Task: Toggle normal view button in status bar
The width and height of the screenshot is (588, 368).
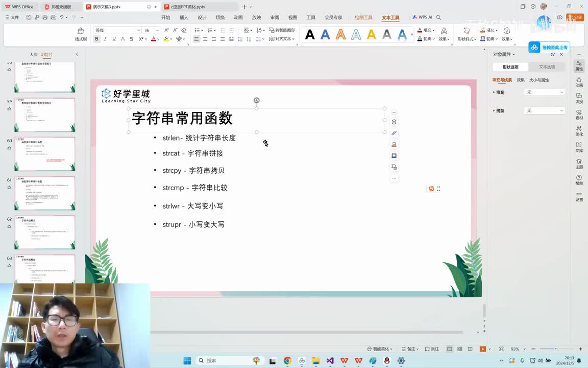Action: click(450, 349)
